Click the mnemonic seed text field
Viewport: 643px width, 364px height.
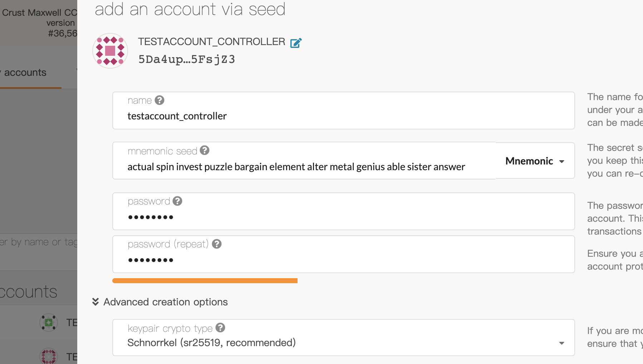(x=304, y=167)
